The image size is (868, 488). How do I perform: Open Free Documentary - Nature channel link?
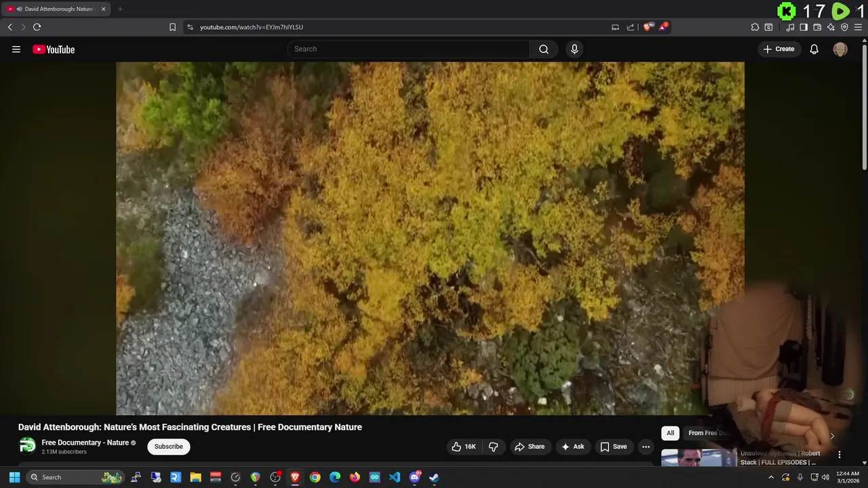click(85, 443)
